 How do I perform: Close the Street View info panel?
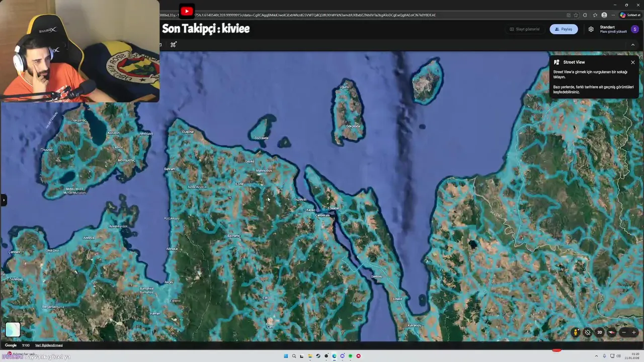point(632,62)
